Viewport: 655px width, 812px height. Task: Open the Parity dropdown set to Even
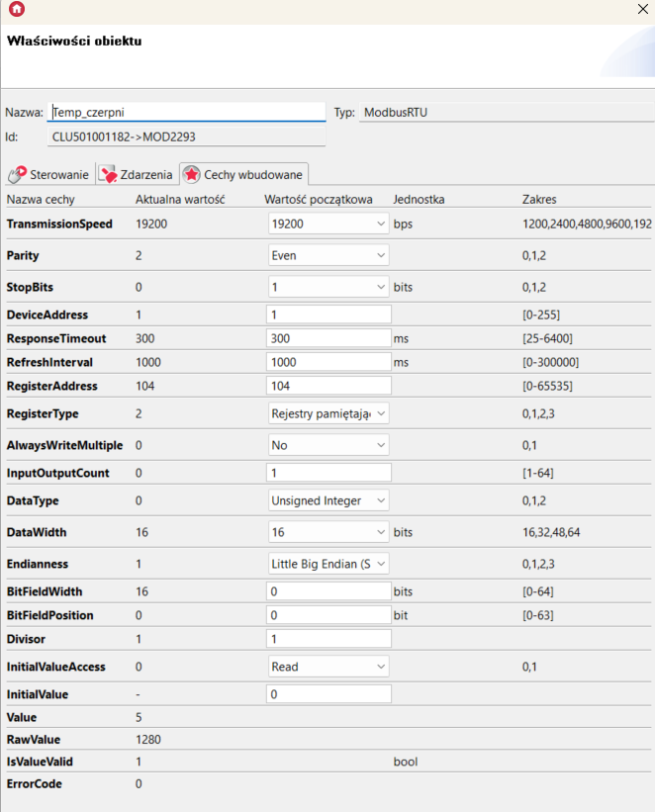327,255
